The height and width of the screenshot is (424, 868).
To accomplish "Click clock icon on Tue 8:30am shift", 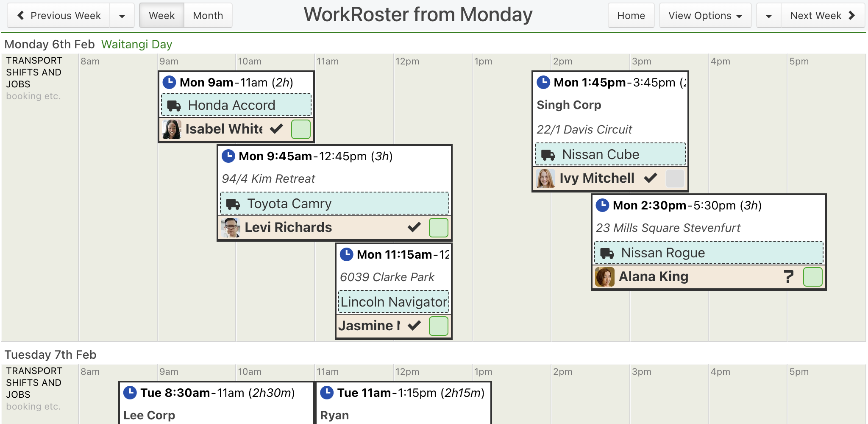I will [130, 392].
